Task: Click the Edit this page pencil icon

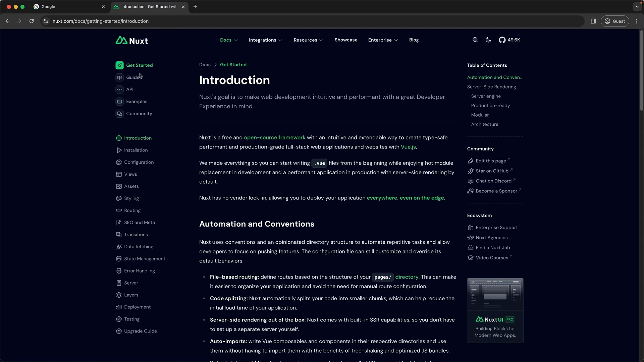Action: pos(471,161)
